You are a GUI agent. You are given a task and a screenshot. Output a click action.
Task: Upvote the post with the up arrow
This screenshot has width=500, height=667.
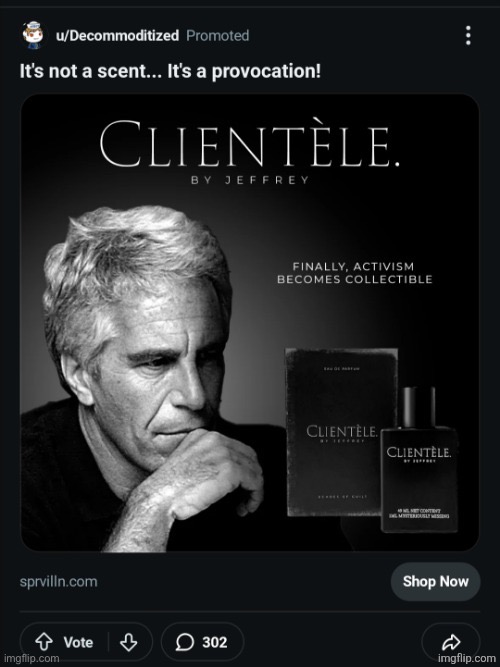pyautogui.click(x=43, y=641)
